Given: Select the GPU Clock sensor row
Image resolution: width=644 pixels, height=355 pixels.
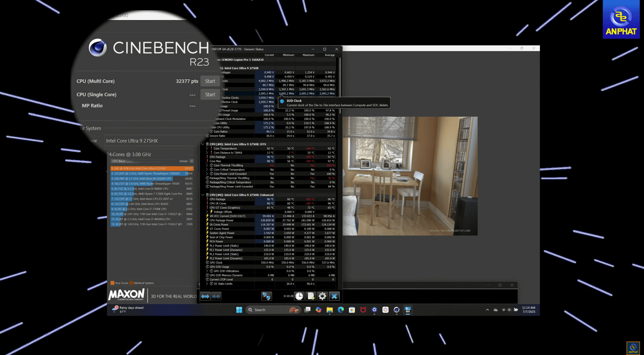Looking at the screenshot, I should click(x=271, y=262).
